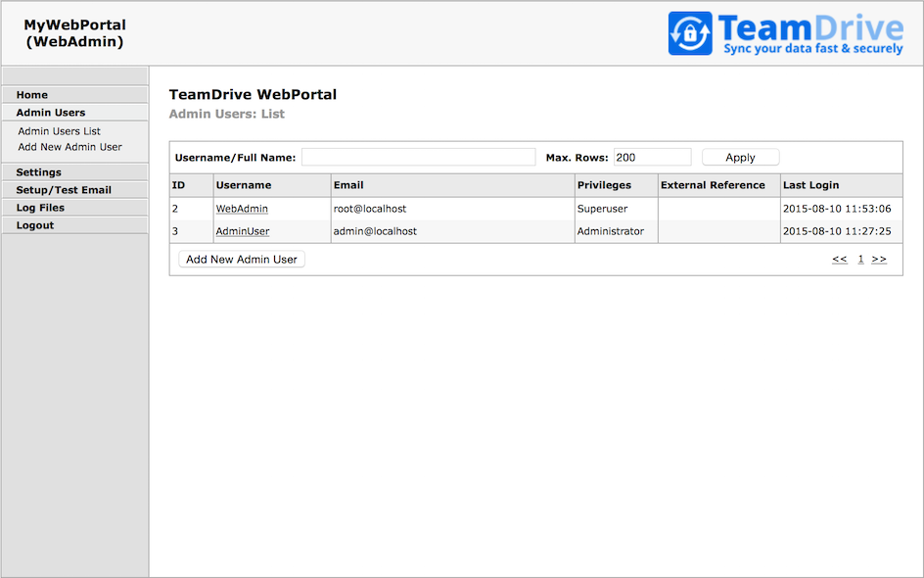Open the Log Files menu item
This screenshot has width=924, height=578.
pyautogui.click(x=74, y=208)
